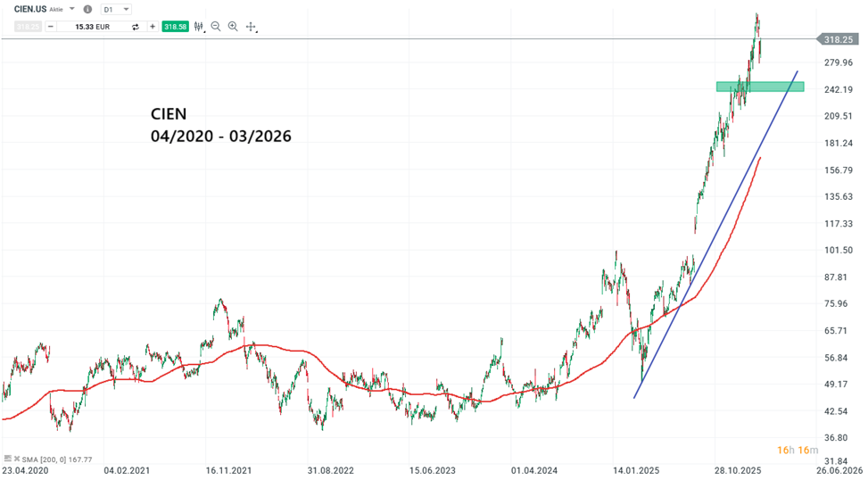Zoom in the chart with the magnifier
This screenshot has height=480, width=868.
pyautogui.click(x=233, y=27)
